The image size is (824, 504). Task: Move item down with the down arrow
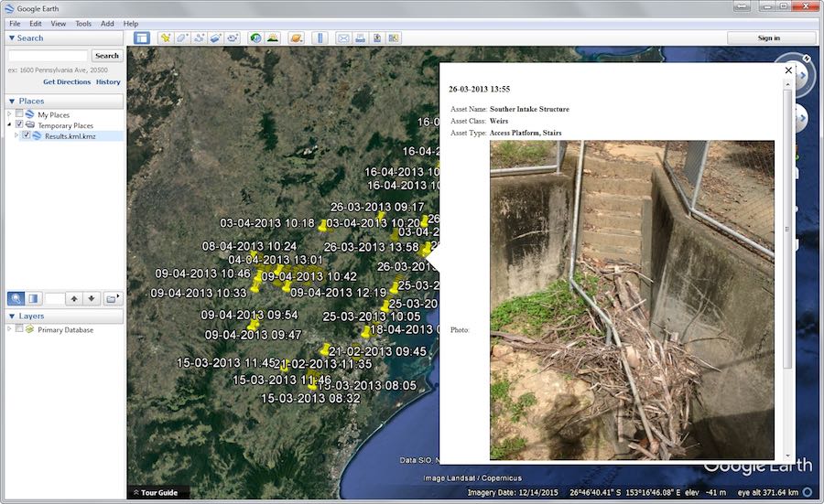click(x=92, y=299)
